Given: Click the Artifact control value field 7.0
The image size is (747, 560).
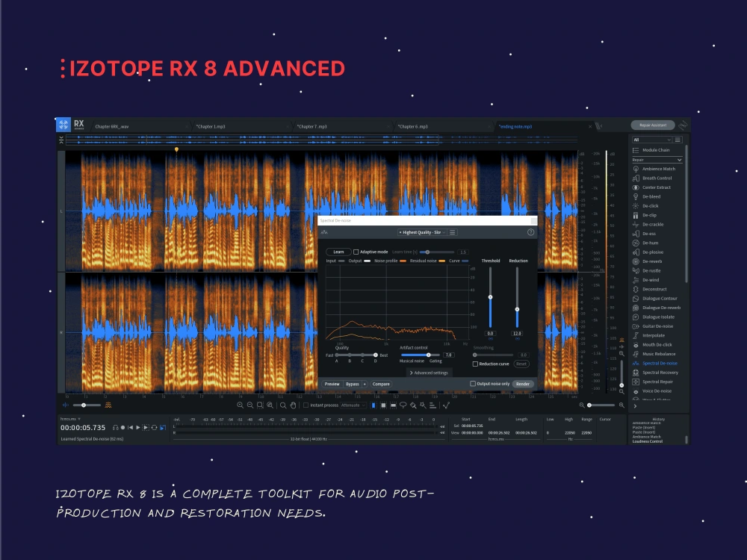Looking at the screenshot, I should (x=449, y=355).
